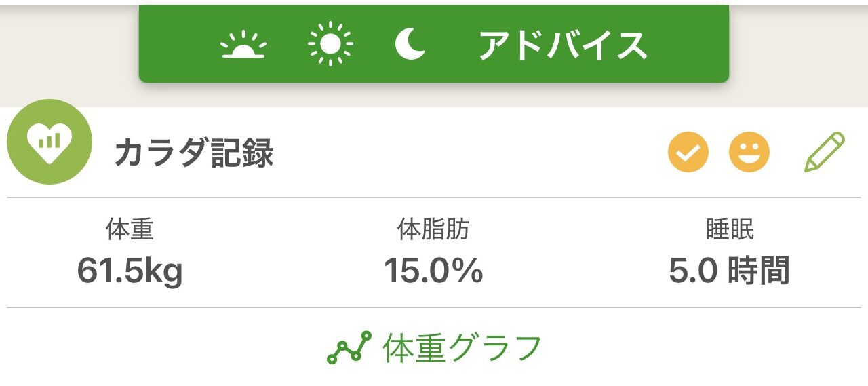Tap the 睡眠 sleep label

[x=730, y=230]
